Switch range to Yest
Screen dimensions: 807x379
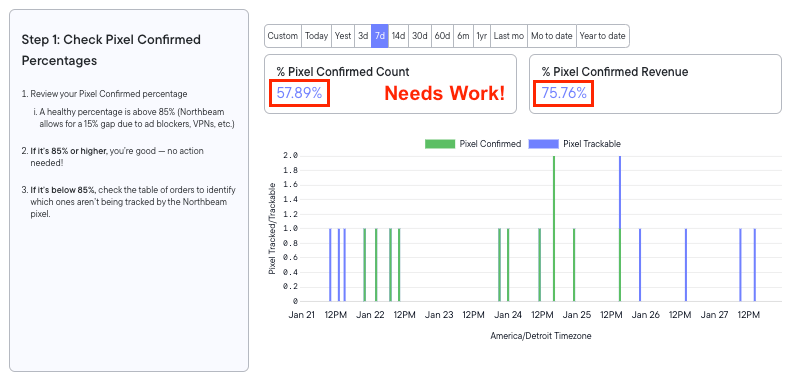(x=343, y=36)
